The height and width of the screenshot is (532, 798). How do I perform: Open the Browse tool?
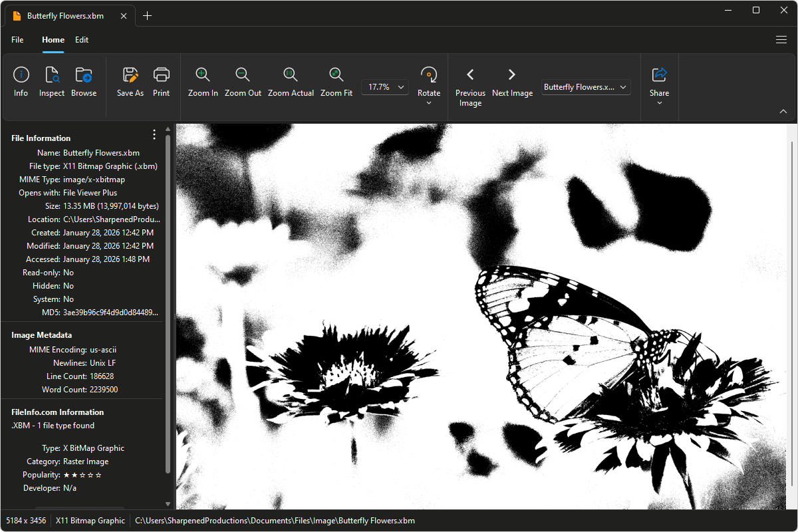83,81
